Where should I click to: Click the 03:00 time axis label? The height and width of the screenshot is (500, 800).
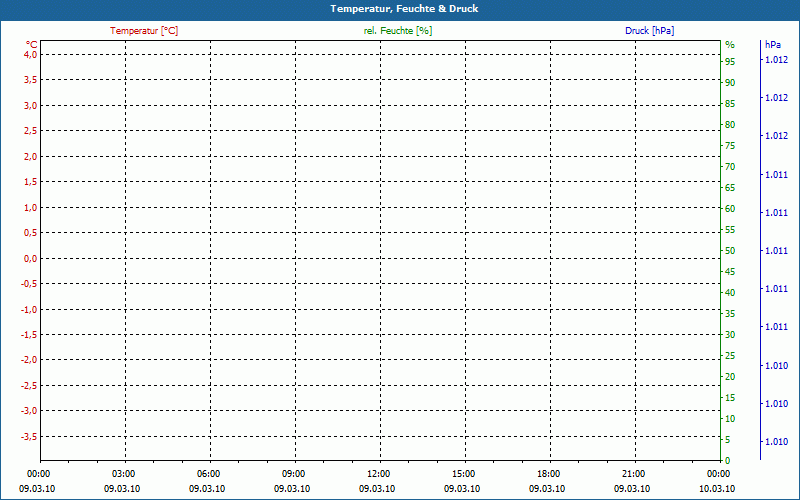pos(123,474)
